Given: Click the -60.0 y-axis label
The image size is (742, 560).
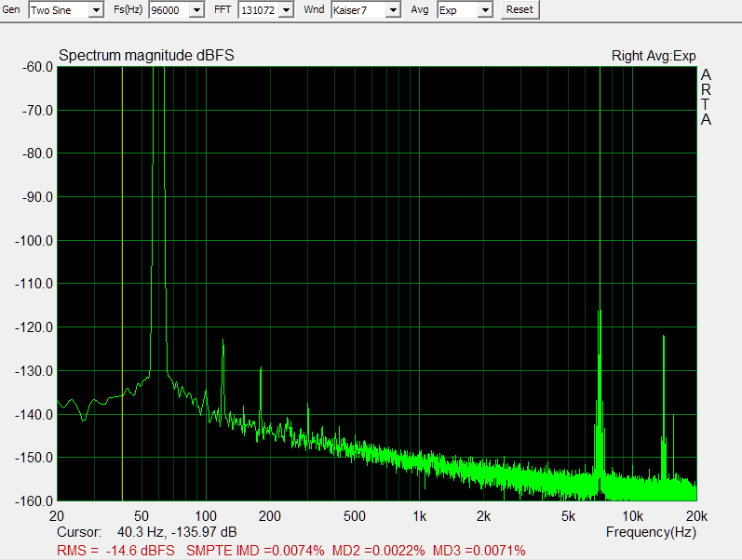Looking at the screenshot, I should [38, 67].
